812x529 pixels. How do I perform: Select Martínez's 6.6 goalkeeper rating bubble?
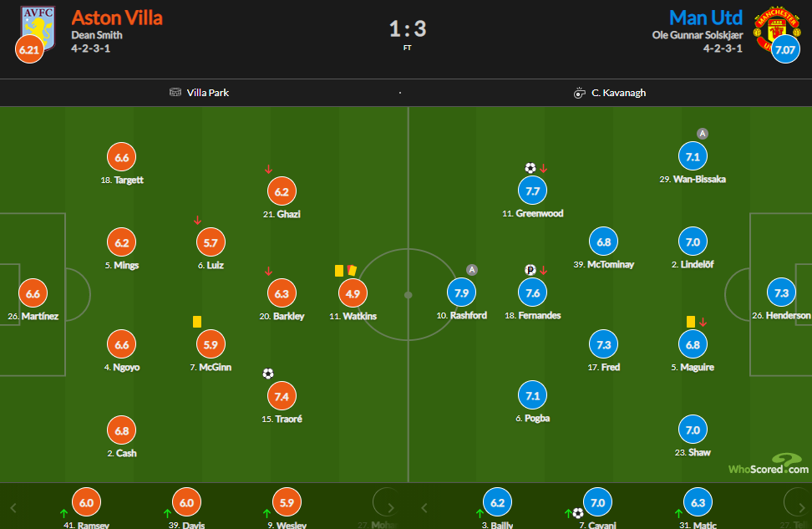(x=33, y=294)
